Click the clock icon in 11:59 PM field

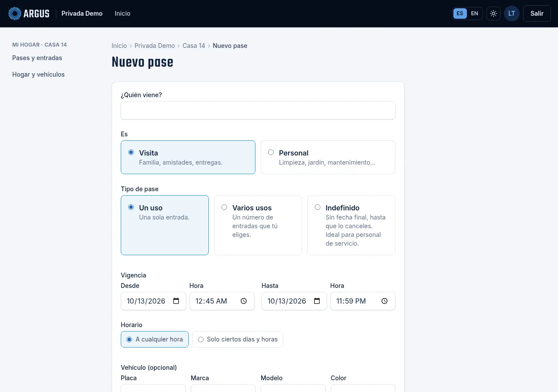(384, 301)
